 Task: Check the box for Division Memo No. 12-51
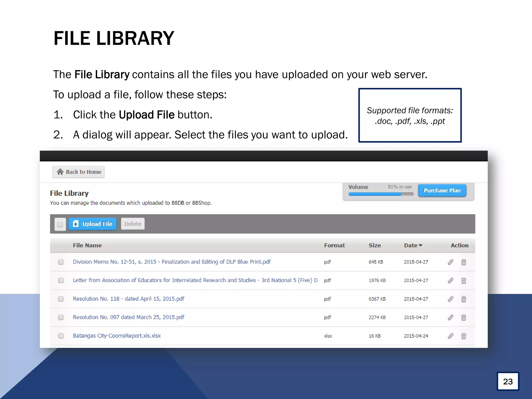(x=61, y=262)
